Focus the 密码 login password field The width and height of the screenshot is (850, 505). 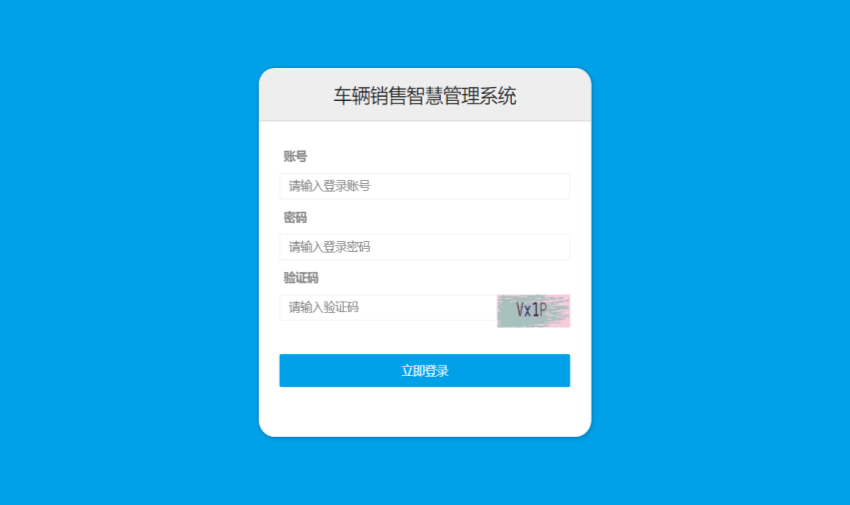click(x=424, y=247)
